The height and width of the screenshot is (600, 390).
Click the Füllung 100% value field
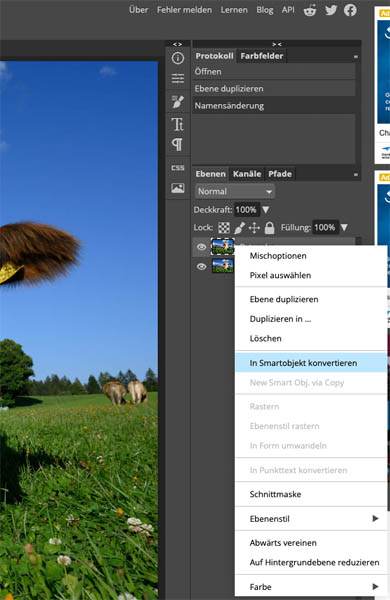325,227
